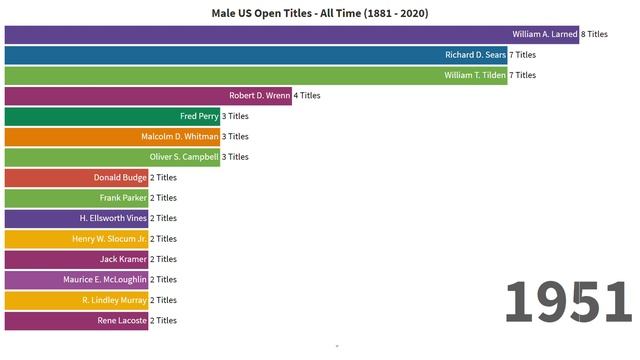640x360 pixels.
Task: Click the Frank Parker bar
Action: 76,198
